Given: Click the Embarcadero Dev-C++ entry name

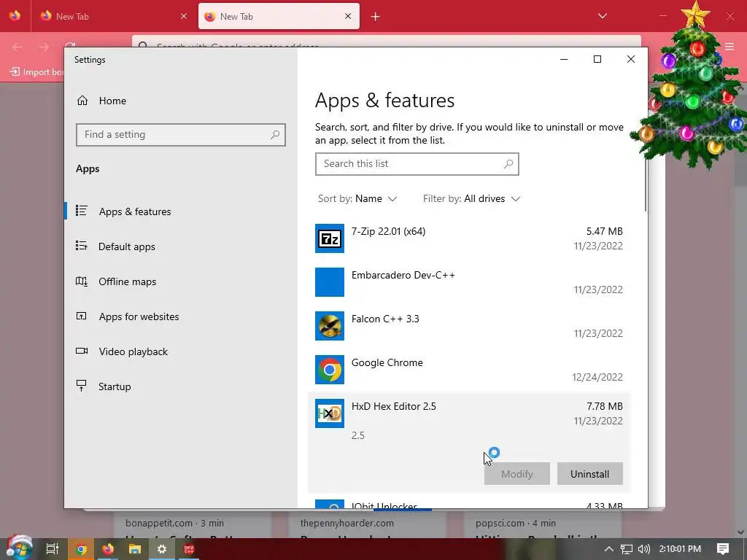Looking at the screenshot, I should click(x=403, y=275).
